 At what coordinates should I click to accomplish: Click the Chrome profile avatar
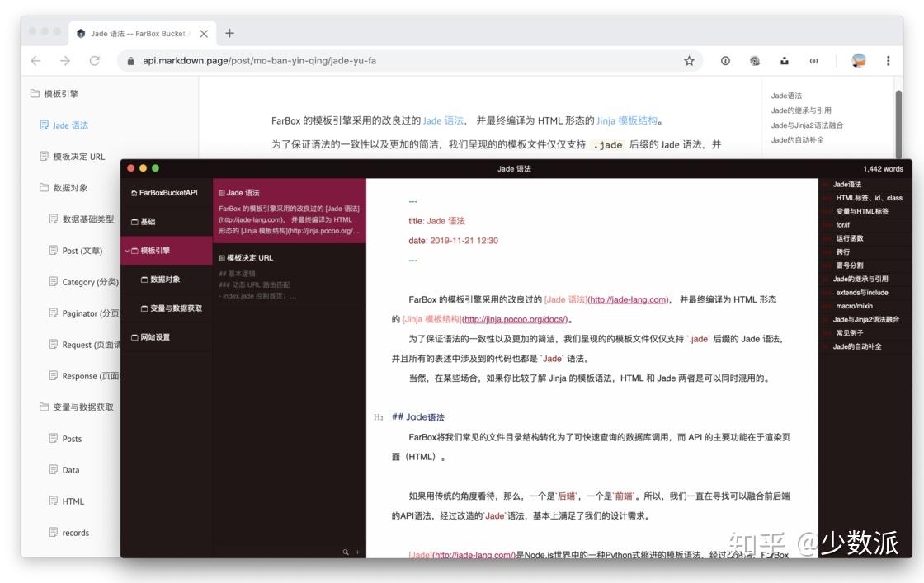pyautogui.click(x=859, y=61)
